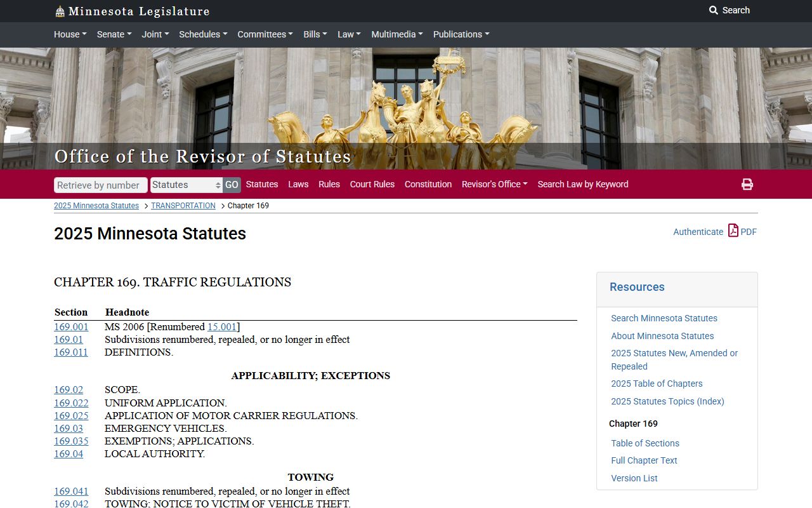This screenshot has width=812, height=508.
Task: Click the 2025 Minnesota Statutes breadcrumb
Action: tap(96, 206)
